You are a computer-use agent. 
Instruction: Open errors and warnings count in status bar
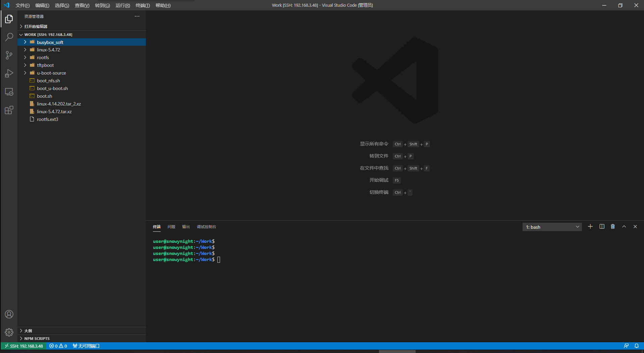58,346
